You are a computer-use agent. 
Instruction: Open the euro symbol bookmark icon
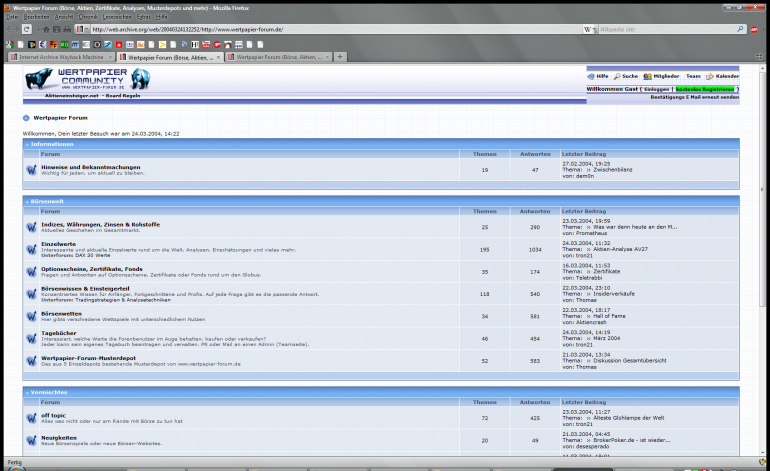[42, 45]
